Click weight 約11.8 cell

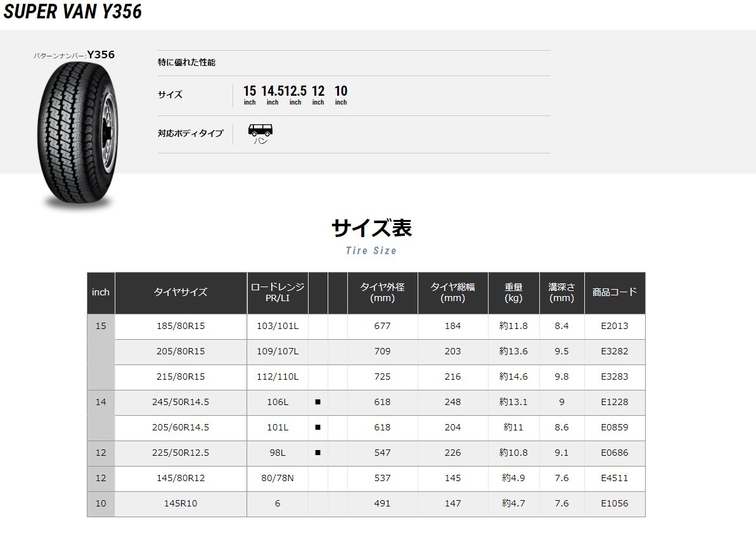(513, 326)
